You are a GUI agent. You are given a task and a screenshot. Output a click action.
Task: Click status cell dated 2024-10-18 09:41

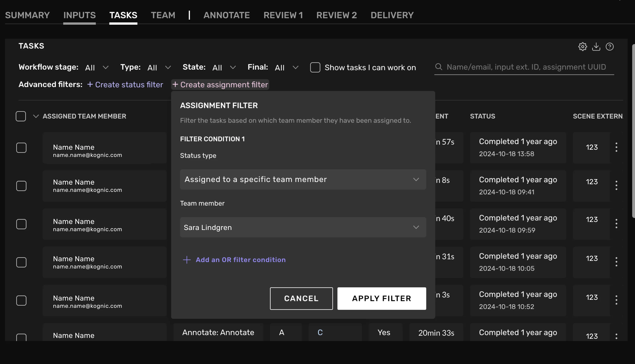pos(518,186)
